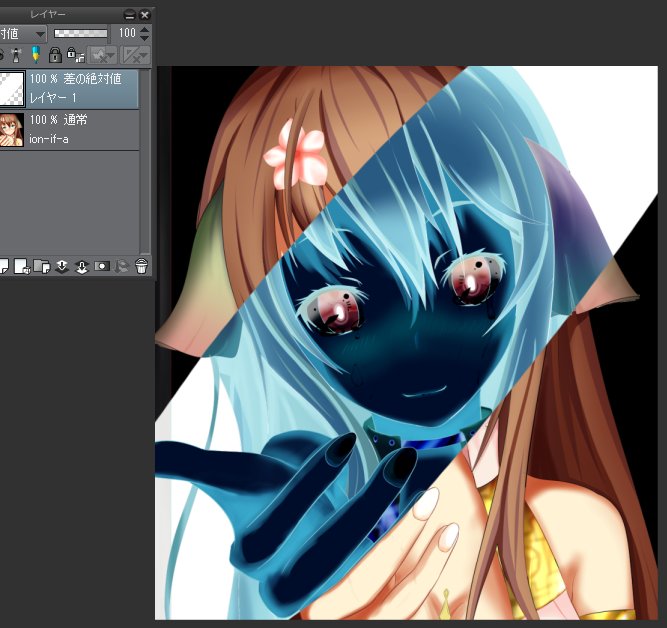Image resolution: width=667 pixels, height=628 pixels.
Task: Create a new raster layer
Action: coord(3,267)
